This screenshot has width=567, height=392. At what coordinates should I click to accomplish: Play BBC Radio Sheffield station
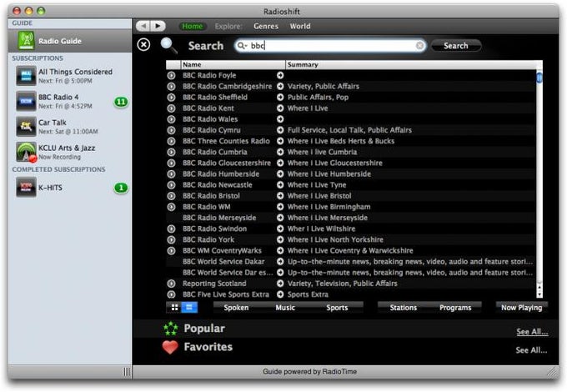[172, 98]
